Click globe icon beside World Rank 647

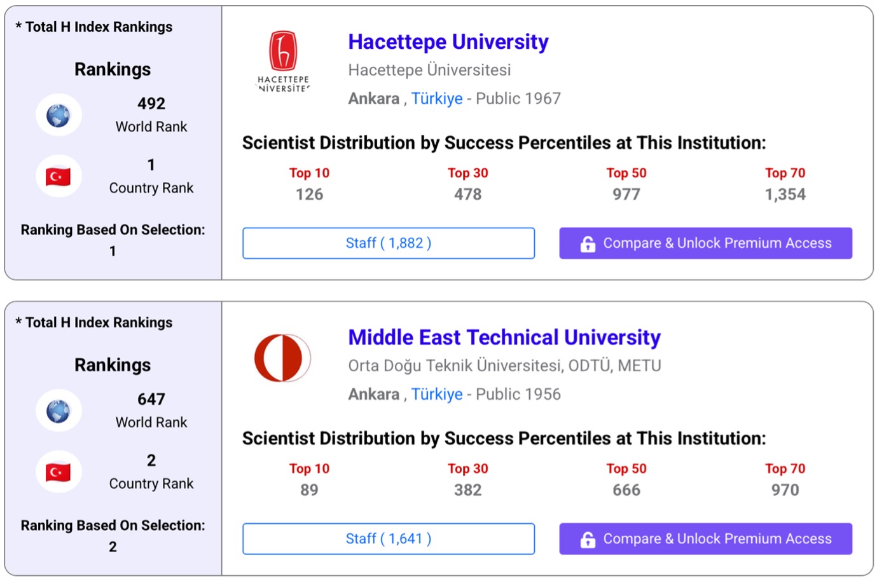pyautogui.click(x=59, y=411)
